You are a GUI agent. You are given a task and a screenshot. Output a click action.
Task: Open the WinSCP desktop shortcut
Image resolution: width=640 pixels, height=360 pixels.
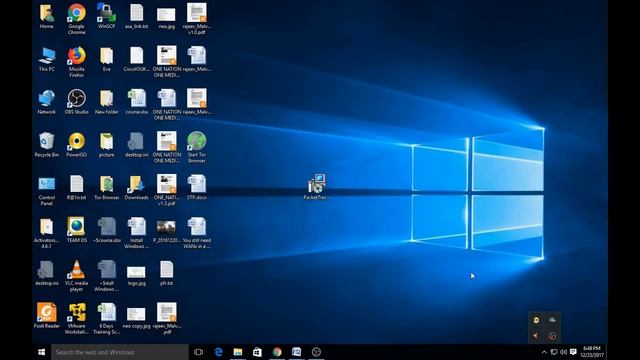pyautogui.click(x=106, y=16)
